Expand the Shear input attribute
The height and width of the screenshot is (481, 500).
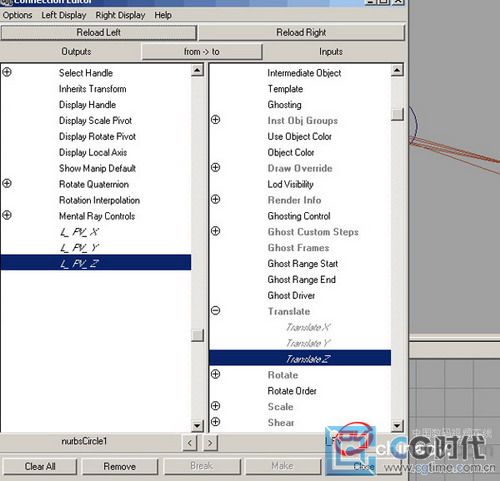(x=216, y=422)
